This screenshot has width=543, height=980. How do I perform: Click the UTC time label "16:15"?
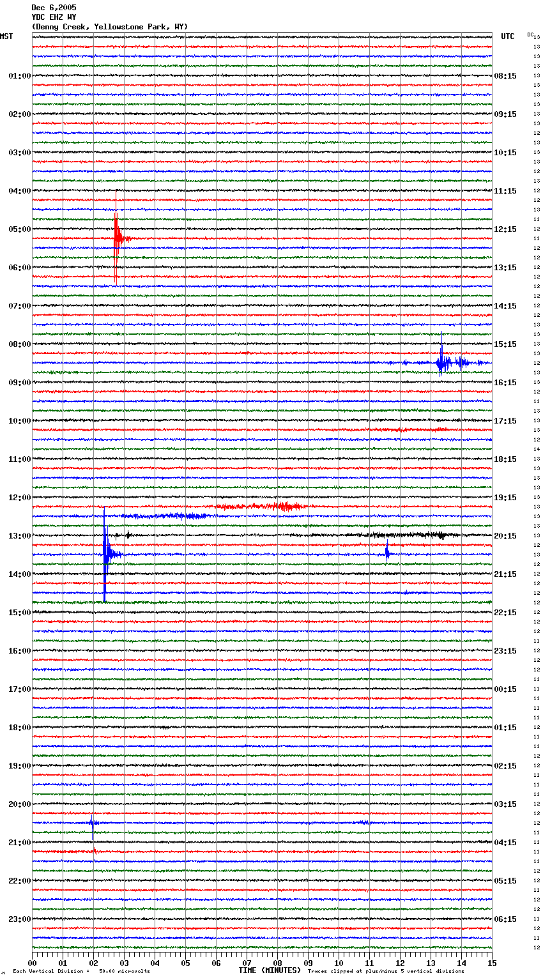point(505,383)
